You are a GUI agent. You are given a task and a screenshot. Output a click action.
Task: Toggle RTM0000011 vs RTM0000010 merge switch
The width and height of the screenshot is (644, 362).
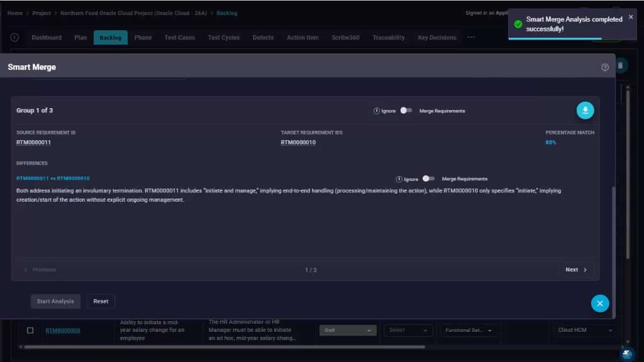428,178
